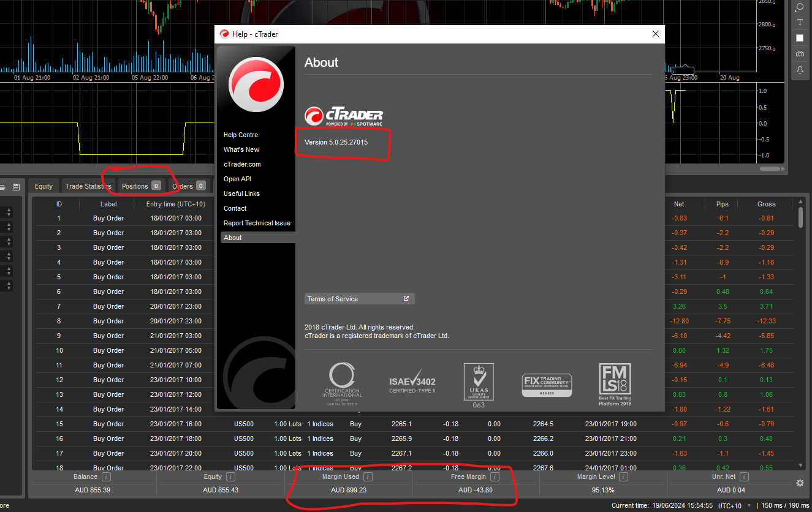
Task: Open the UTC+10 time zone dropdown
Action: [x=734, y=505]
